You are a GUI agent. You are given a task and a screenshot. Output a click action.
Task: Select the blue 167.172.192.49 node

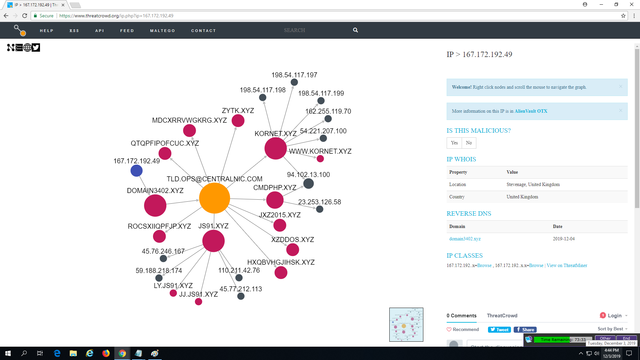136,171
